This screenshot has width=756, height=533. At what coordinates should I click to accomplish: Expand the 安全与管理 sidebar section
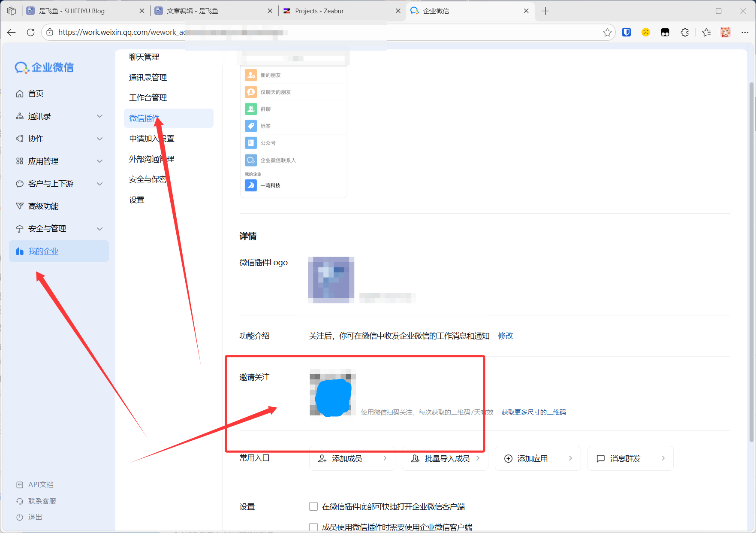click(99, 229)
